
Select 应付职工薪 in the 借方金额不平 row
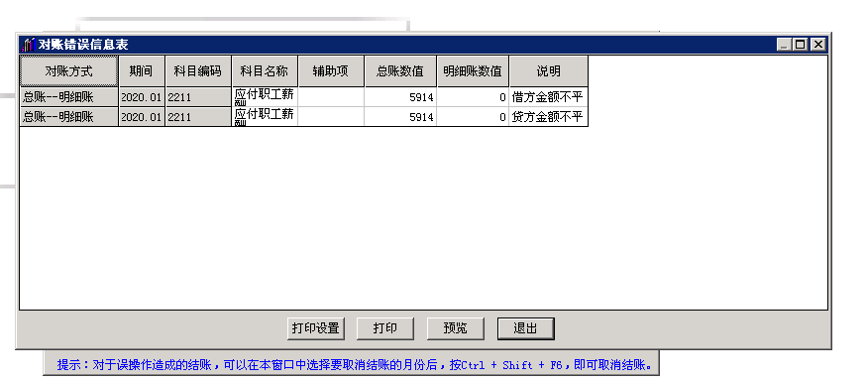click(x=265, y=97)
